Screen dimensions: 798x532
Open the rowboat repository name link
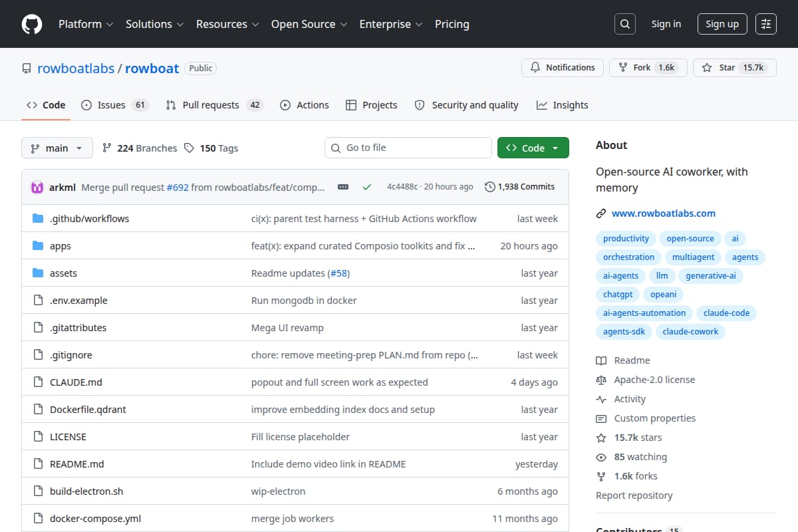pyautogui.click(x=152, y=68)
